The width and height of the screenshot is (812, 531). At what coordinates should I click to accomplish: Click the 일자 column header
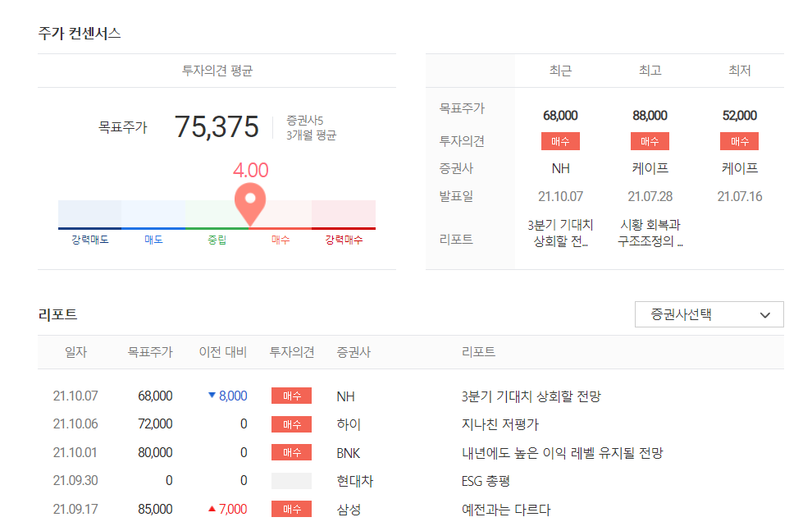[75, 352]
